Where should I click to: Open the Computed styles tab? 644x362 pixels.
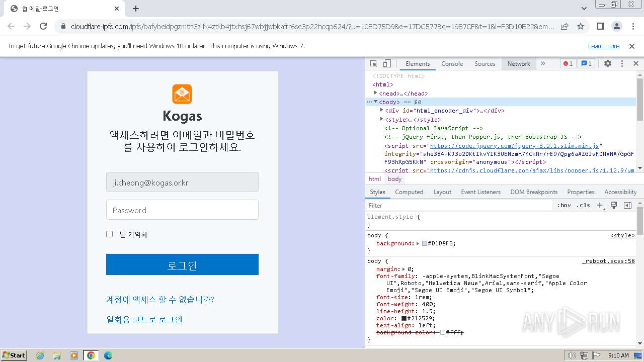click(409, 192)
